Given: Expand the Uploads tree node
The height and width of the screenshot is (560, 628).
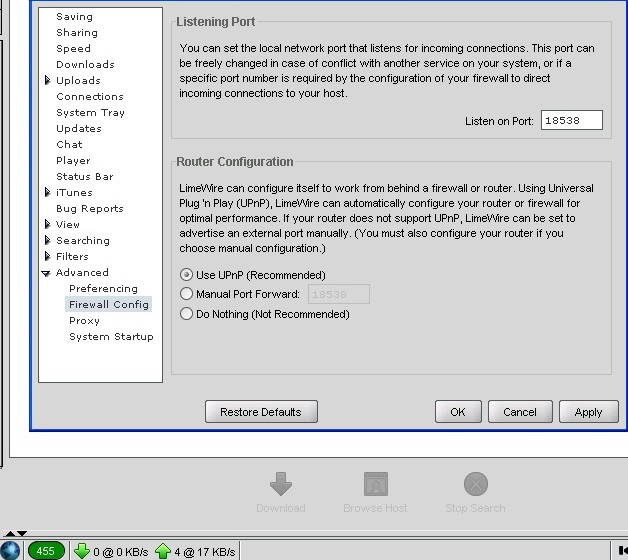Looking at the screenshot, I should point(47,80).
